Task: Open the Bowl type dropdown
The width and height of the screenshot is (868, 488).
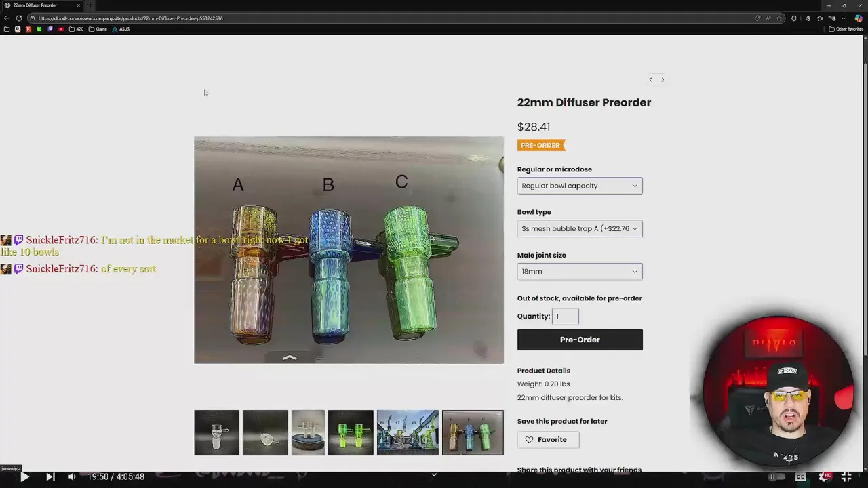Action: [580, 228]
